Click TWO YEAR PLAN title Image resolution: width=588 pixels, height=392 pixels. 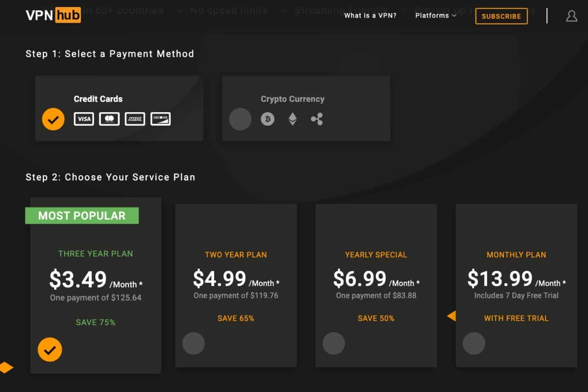(x=236, y=255)
